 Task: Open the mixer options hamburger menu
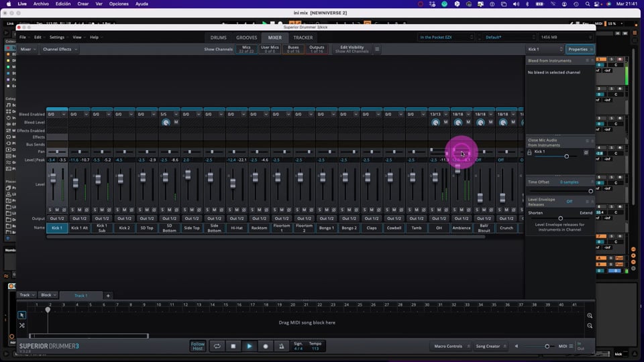[x=377, y=49]
